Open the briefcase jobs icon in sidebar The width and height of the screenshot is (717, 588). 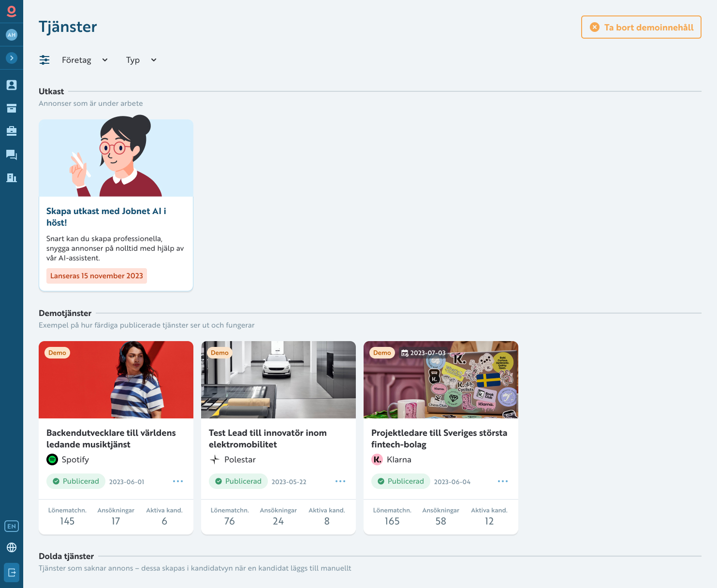coord(11,131)
